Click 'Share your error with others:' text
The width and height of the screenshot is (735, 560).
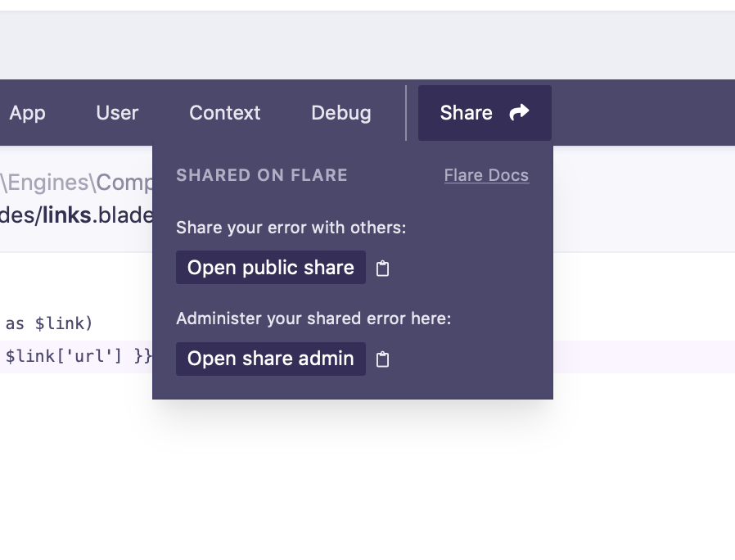pos(291,228)
